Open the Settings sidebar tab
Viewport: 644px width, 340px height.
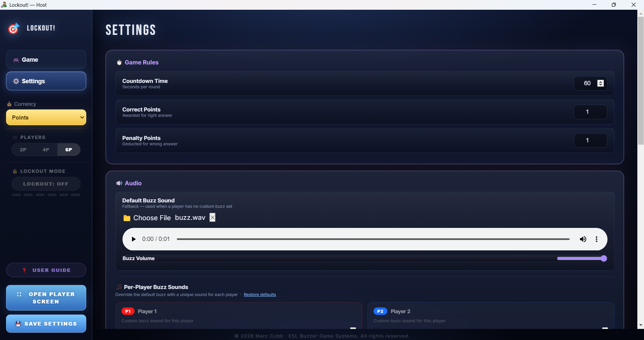point(46,81)
